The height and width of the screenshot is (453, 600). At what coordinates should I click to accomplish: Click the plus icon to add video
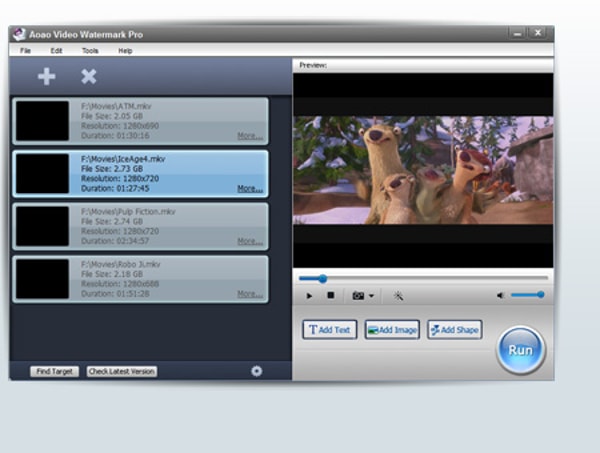pyautogui.click(x=47, y=77)
